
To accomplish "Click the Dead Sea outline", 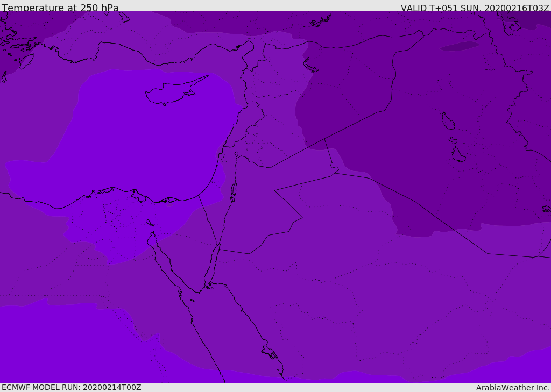I will tap(234, 190).
